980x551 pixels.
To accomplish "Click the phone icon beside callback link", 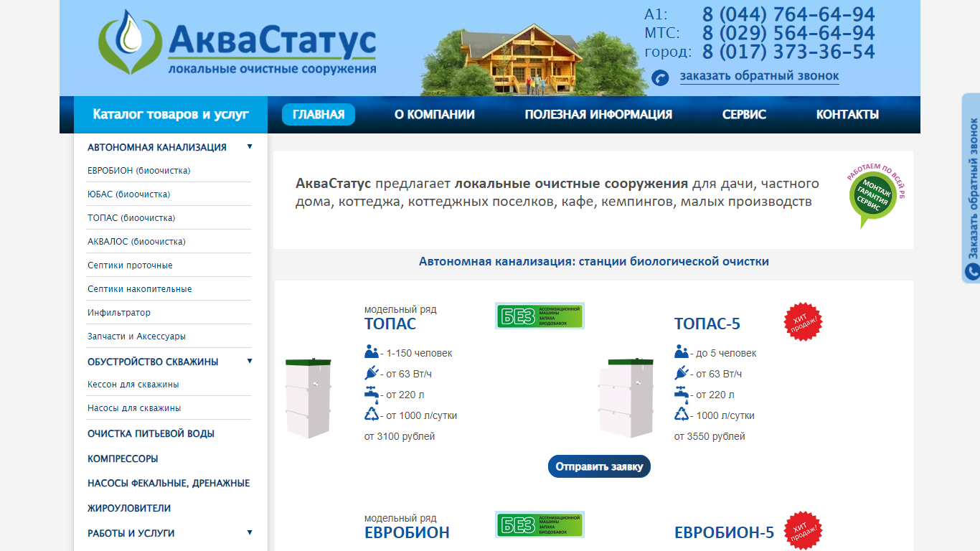I will (660, 77).
